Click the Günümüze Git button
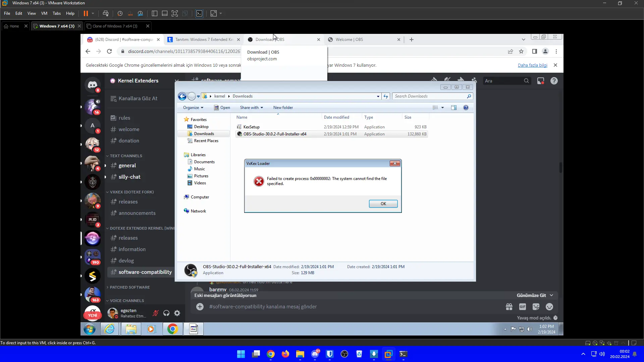Image resolution: width=644 pixels, height=362 pixels. (x=535, y=295)
